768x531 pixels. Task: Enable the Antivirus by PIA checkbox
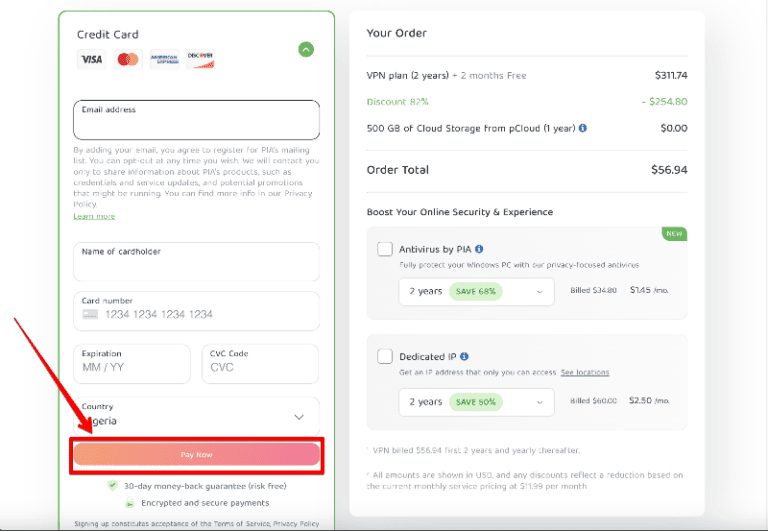tap(385, 249)
